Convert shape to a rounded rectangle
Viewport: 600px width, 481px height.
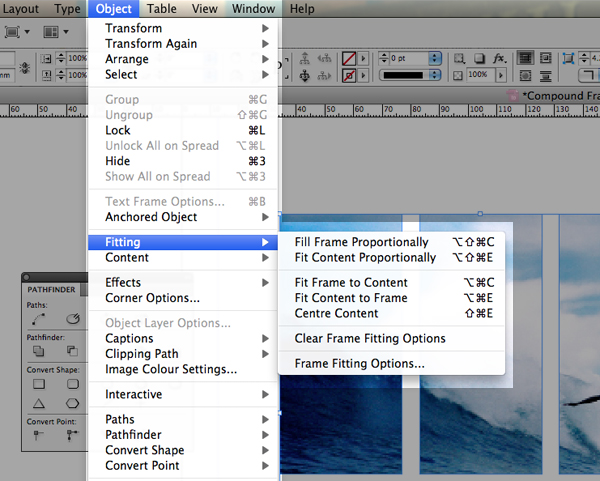click(73, 384)
